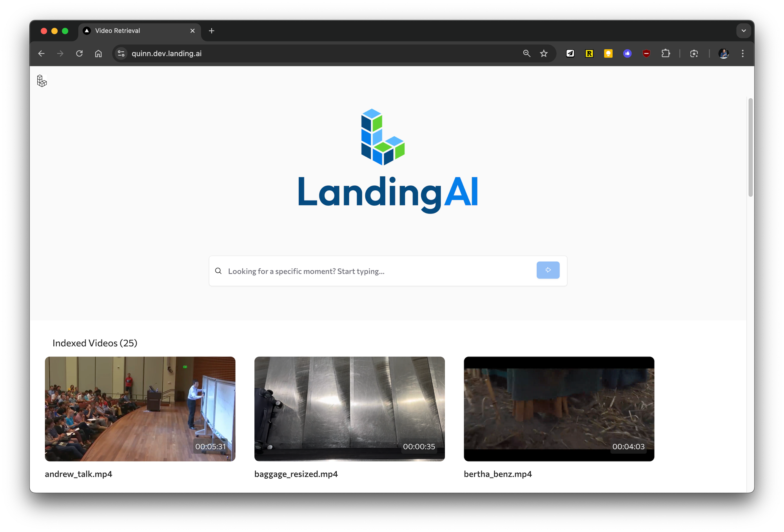
Task: Click the page vertical scrollbar thumb
Action: point(751,147)
